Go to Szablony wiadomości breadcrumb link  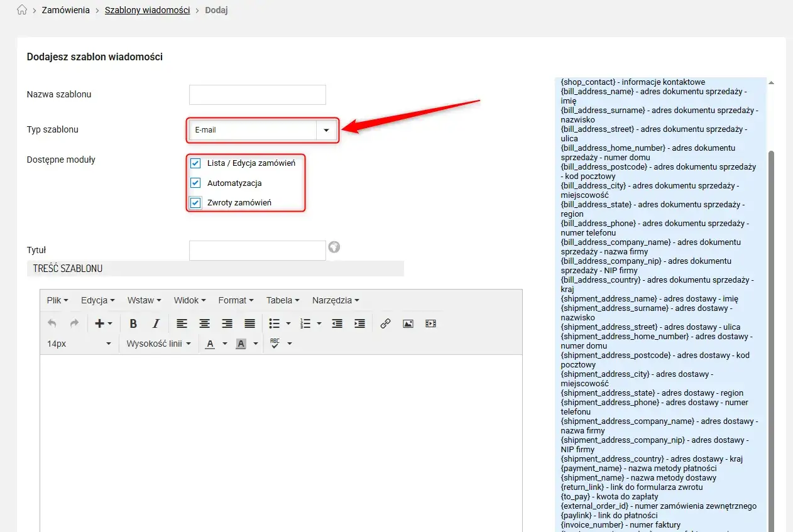(x=148, y=10)
